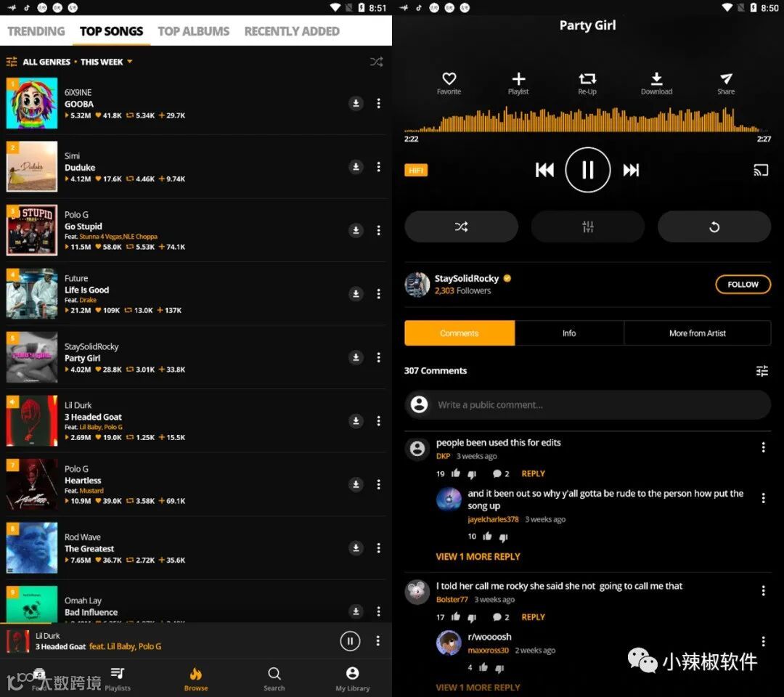Open the More from Artist tab
The image size is (784, 697).
click(x=698, y=333)
